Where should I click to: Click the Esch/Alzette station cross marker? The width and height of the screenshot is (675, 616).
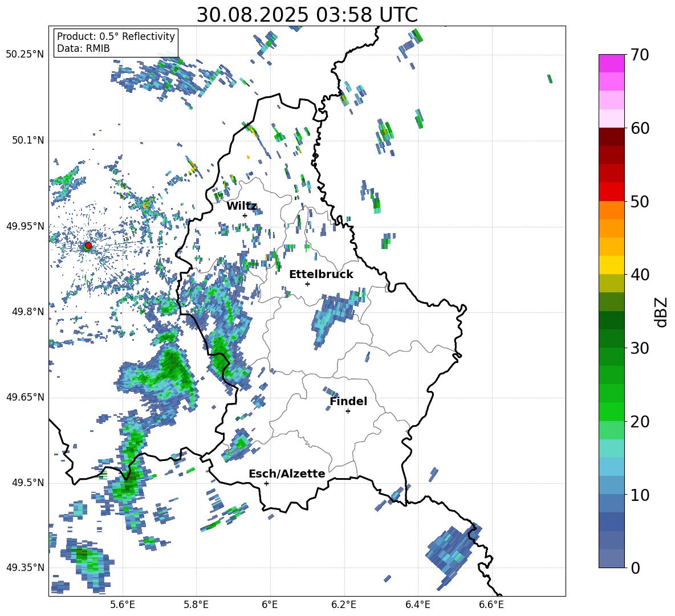point(266,483)
